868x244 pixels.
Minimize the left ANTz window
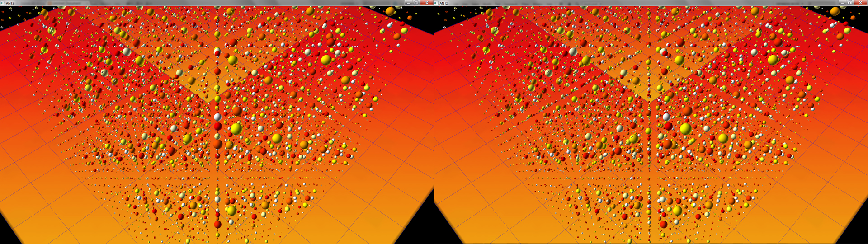coord(408,3)
